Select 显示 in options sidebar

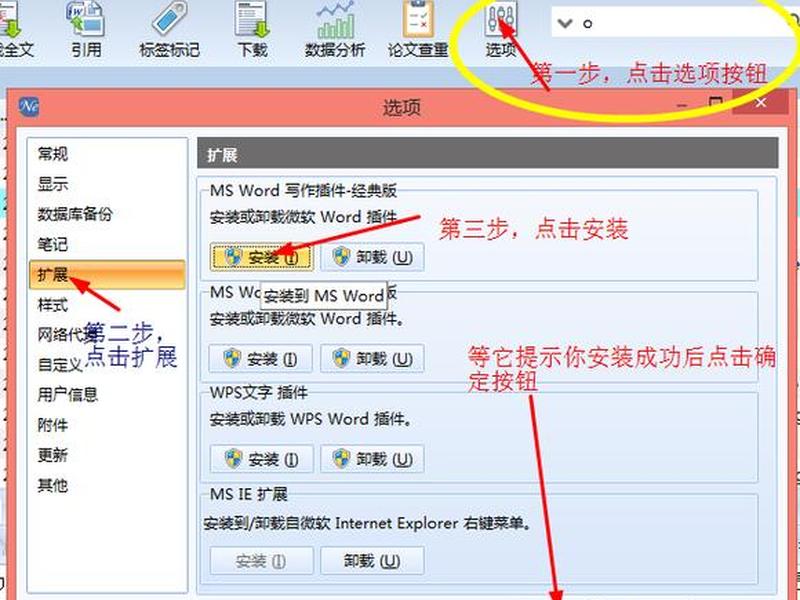pyautogui.click(x=107, y=184)
